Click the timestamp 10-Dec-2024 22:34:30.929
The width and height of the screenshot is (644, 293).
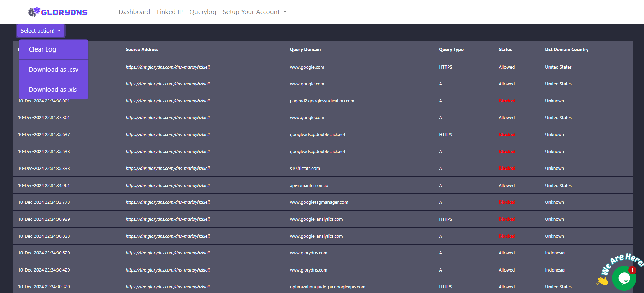point(44,219)
